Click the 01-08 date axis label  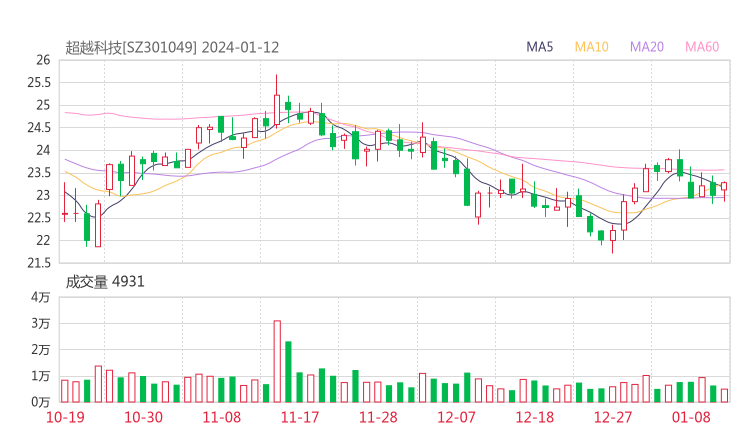691,417
